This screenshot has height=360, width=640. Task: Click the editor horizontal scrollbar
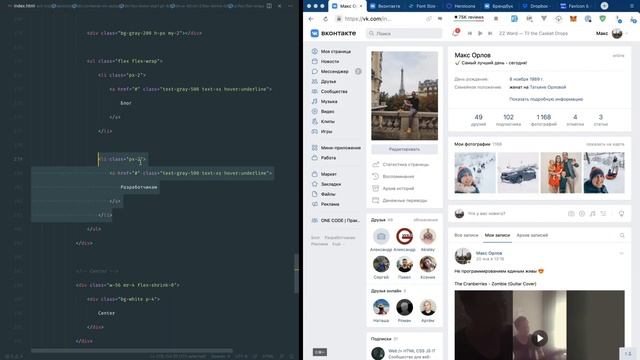click(x=132, y=350)
